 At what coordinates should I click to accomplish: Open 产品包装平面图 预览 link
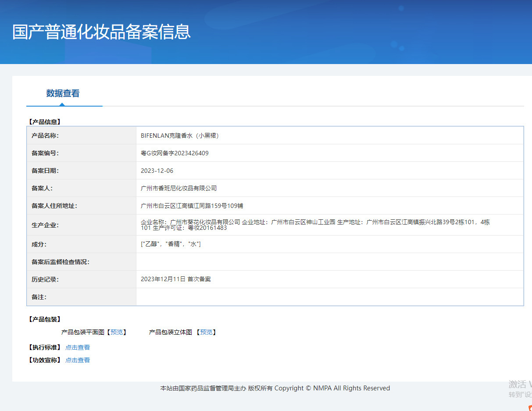click(x=117, y=332)
